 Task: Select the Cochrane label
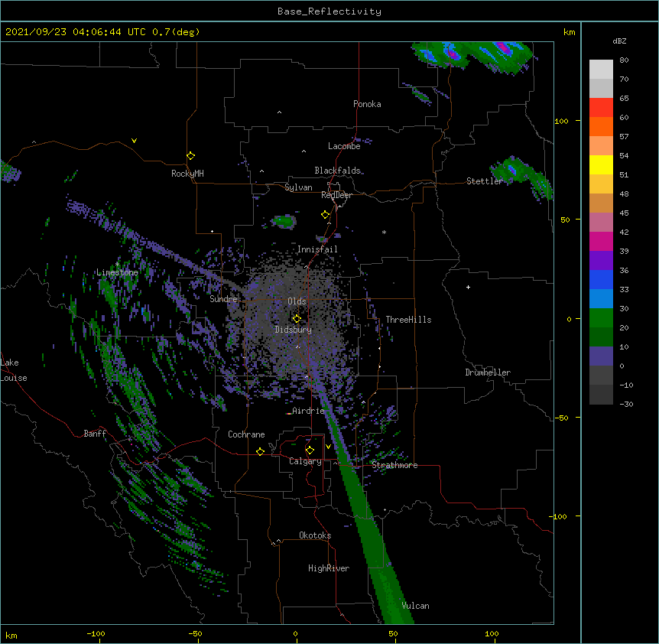point(246,434)
